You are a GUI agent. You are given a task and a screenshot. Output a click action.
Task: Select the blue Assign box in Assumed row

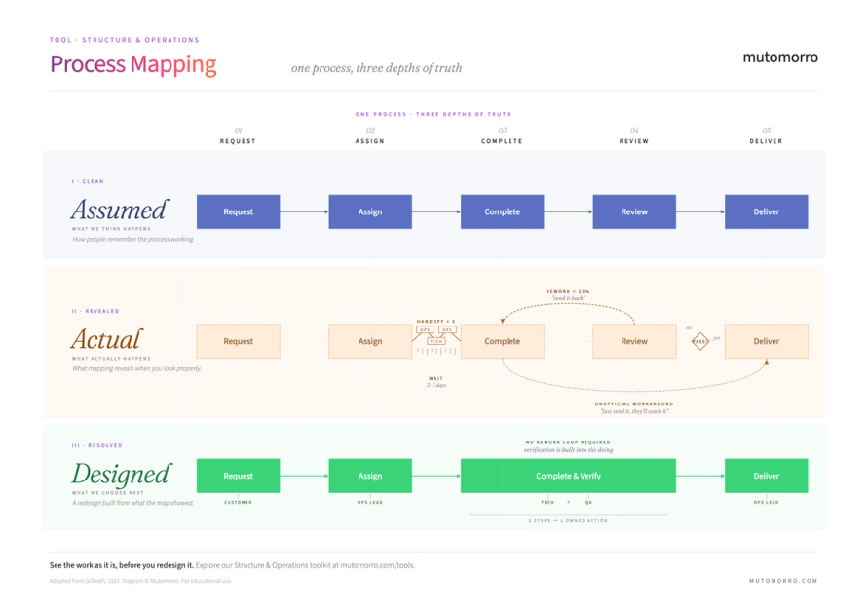[370, 211]
